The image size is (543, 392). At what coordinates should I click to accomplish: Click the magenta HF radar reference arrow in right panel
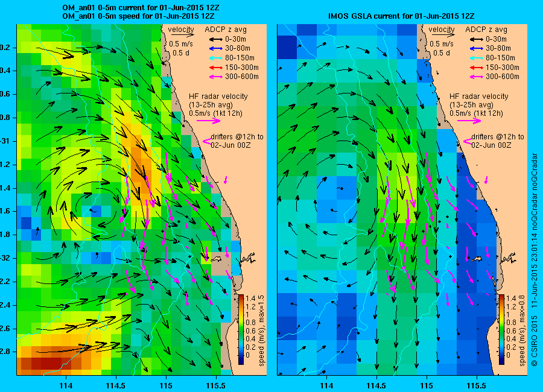[469, 121]
